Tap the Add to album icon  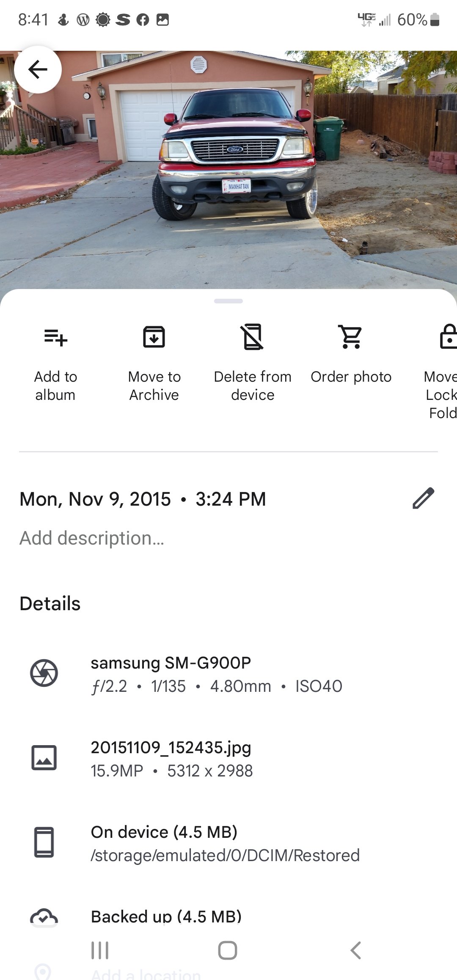55,337
